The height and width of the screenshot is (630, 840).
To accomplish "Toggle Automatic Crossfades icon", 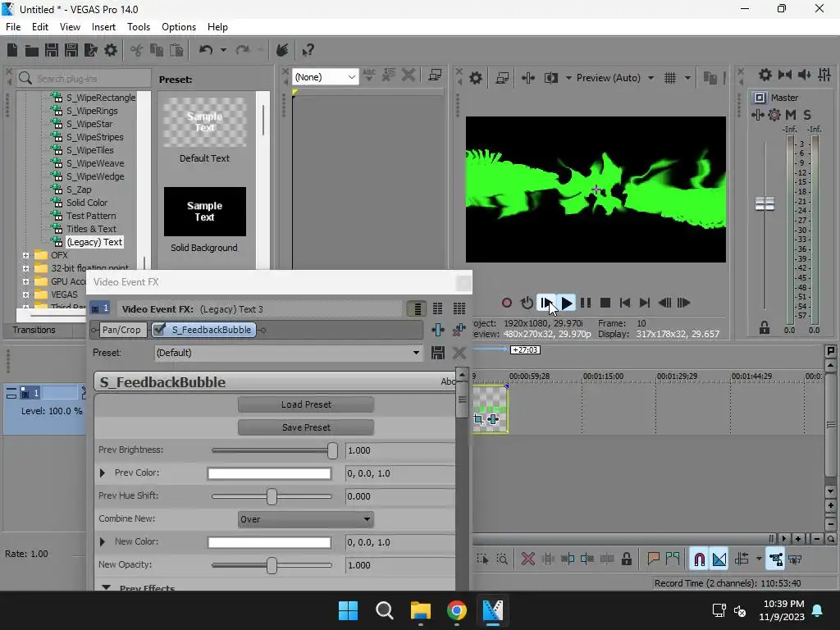I will [719, 559].
